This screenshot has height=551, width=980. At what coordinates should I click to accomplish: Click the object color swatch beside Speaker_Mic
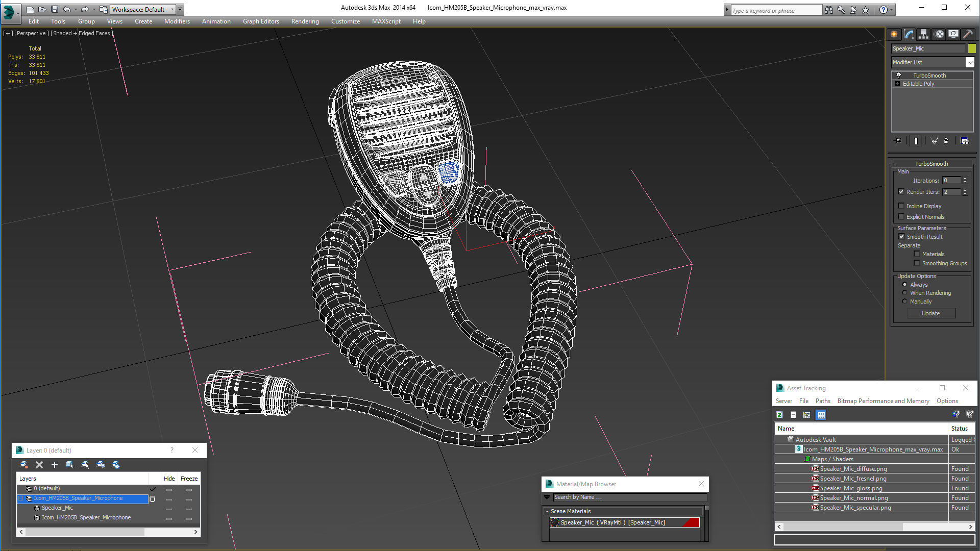(972, 48)
